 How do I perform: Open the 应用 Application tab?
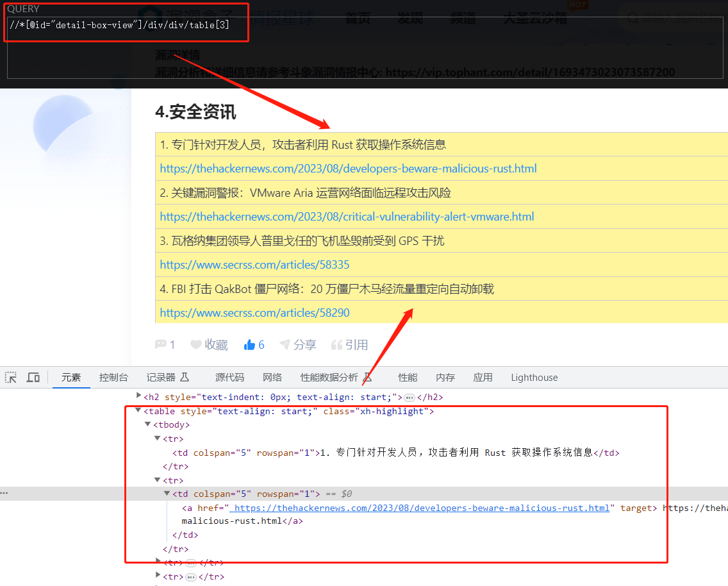(483, 378)
